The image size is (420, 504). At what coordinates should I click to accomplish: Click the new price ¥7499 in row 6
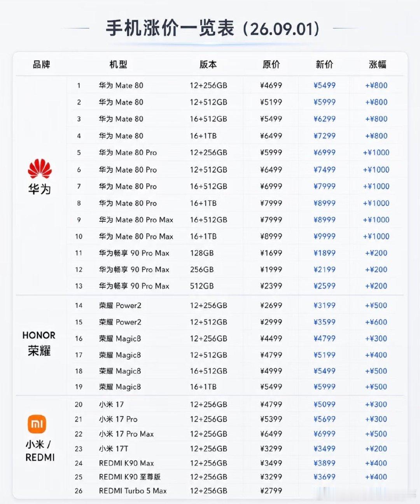[x=324, y=170]
